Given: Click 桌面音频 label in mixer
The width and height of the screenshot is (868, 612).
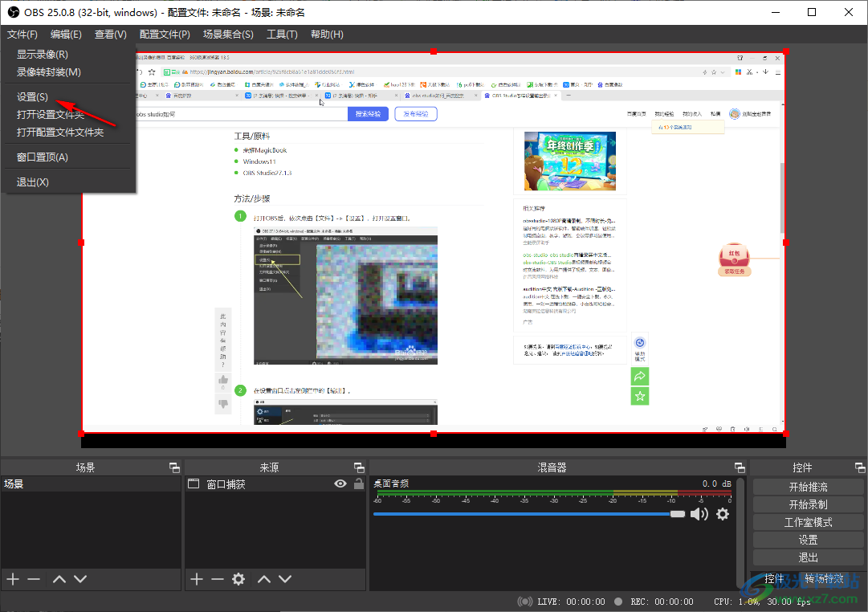Looking at the screenshot, I should tap(391, 483).
